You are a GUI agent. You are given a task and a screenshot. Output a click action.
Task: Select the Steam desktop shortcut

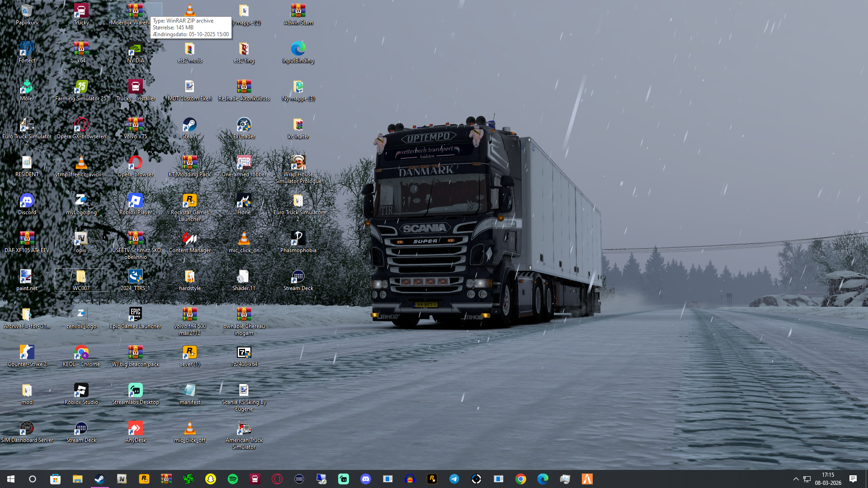click(x=189, y=125)
